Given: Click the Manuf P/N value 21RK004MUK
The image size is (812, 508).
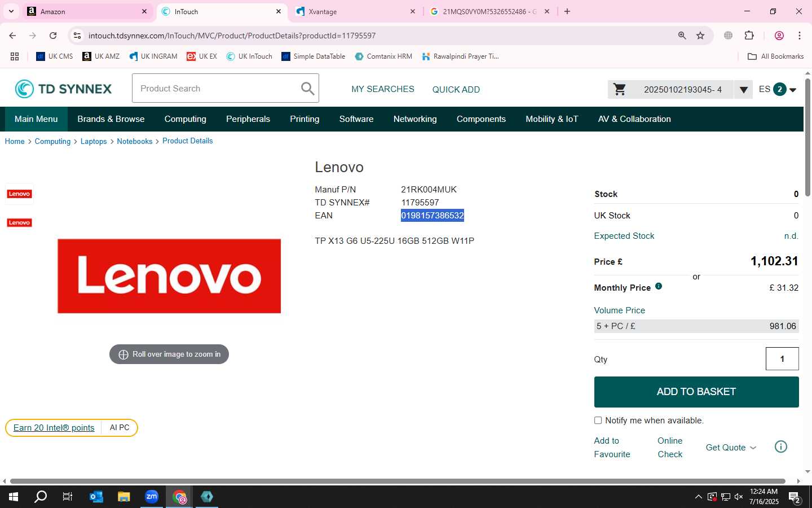Looking at the screenshot, I should click(429, 190).
